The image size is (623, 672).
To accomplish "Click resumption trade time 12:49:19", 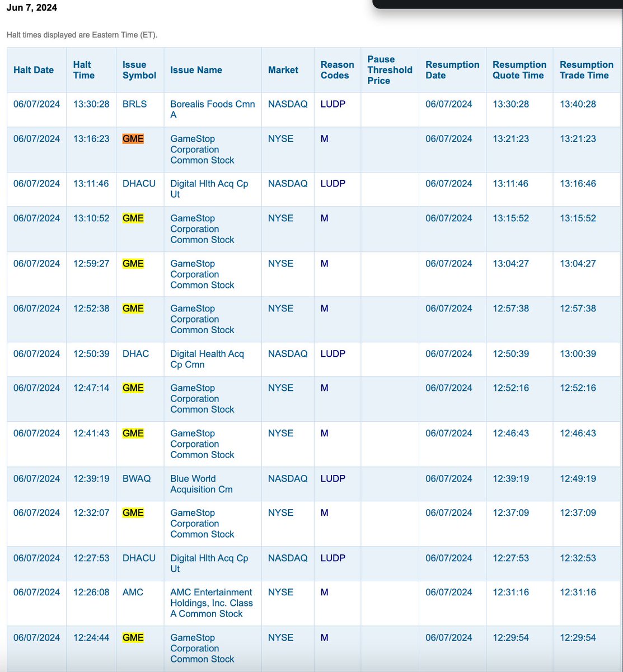I will click(578, 479).
